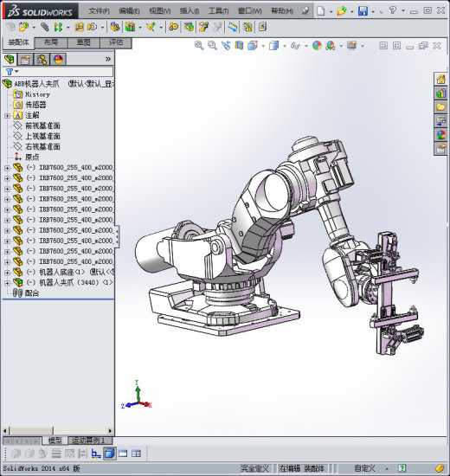Open the DisplayManager colored sphere tab
This screenshot has height=476, width=450.
pyautogui.click(x=58, y=59)
